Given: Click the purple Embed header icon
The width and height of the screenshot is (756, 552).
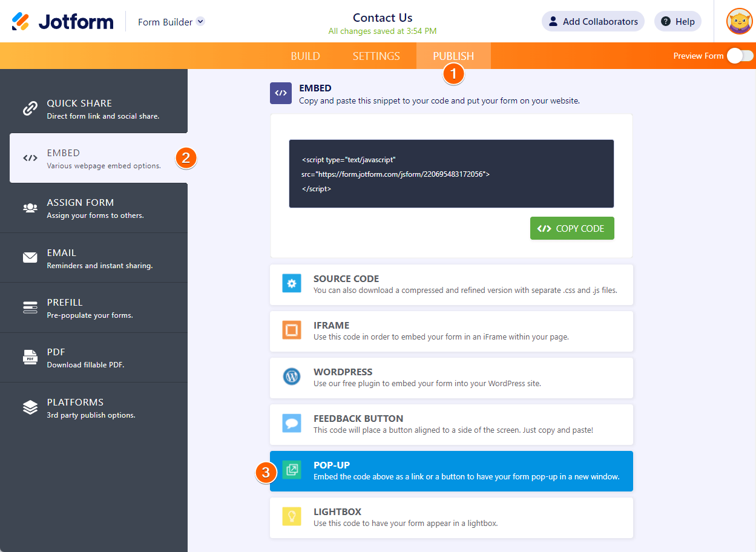Looking at the screenshot, I should 281,93.
